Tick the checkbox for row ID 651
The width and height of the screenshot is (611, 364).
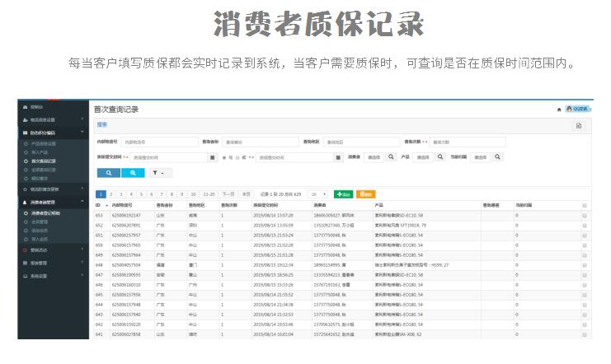585,236
